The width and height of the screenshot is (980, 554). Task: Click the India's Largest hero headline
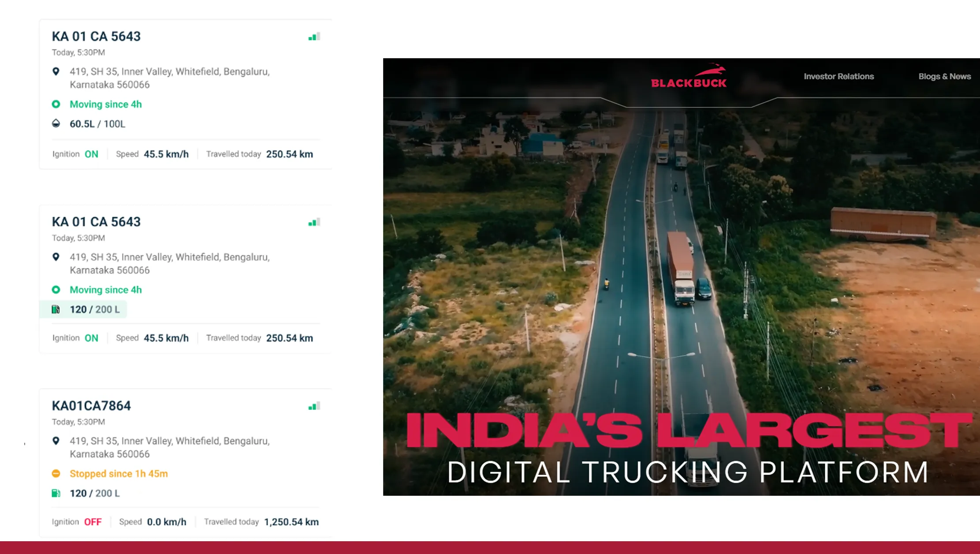click(689, 430)
